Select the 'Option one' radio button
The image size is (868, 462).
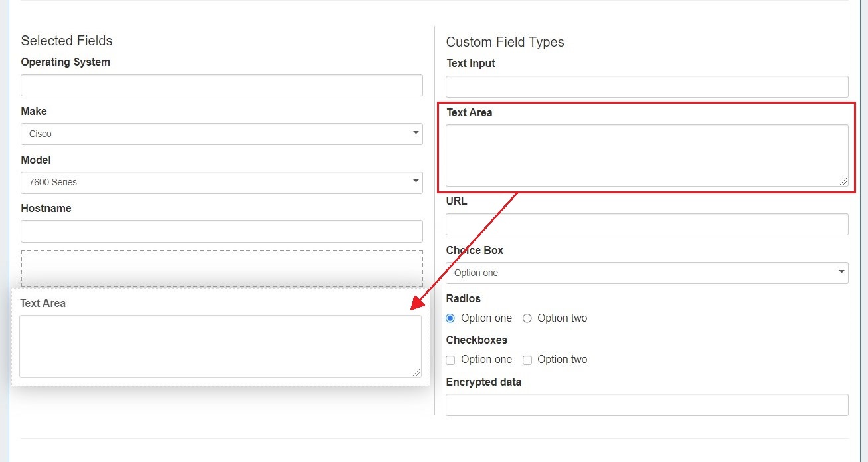pyautogui.click(x=450, y=318)
